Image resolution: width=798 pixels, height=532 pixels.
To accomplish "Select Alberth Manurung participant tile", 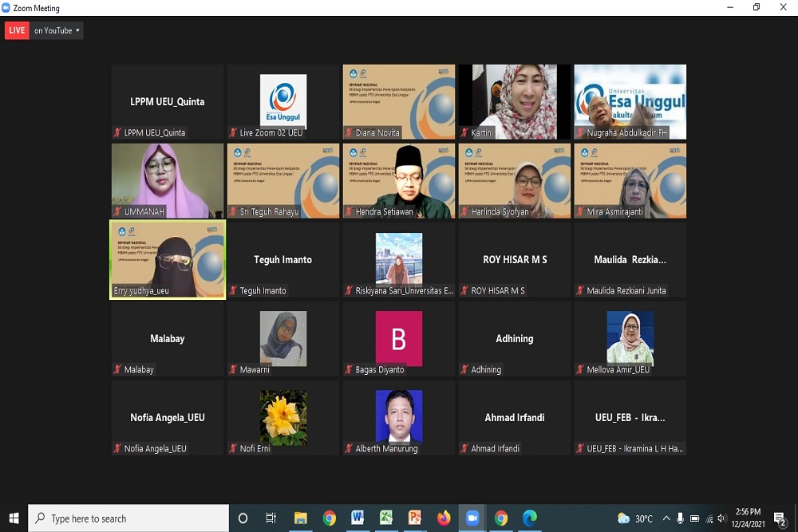I will pos(398,418).
